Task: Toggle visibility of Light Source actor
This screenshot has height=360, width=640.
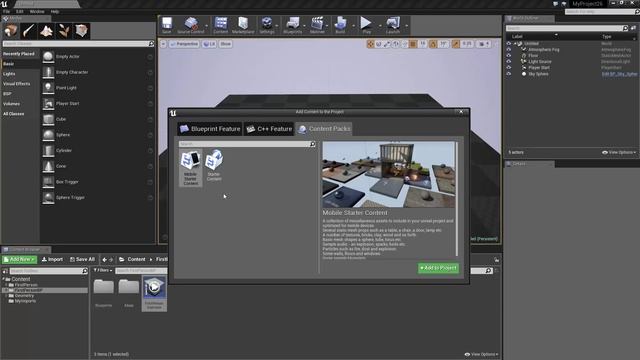Action: (509, 62)
